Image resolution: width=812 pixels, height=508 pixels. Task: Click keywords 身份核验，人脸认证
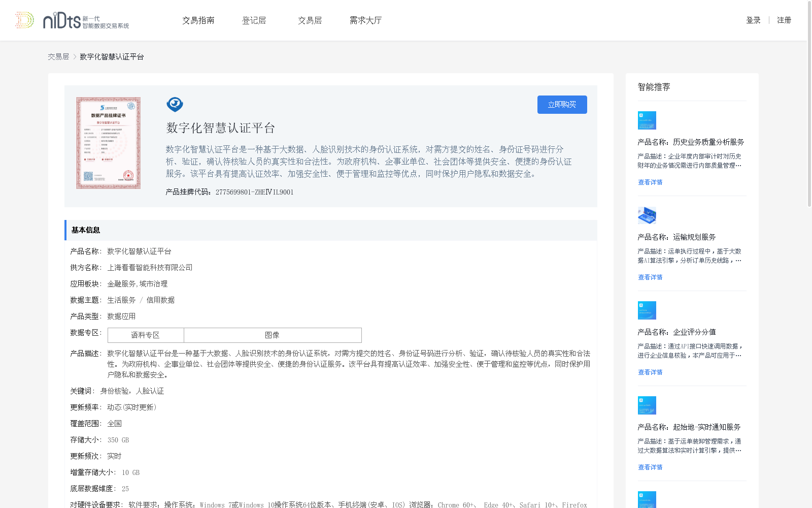[x=132, y=391]
